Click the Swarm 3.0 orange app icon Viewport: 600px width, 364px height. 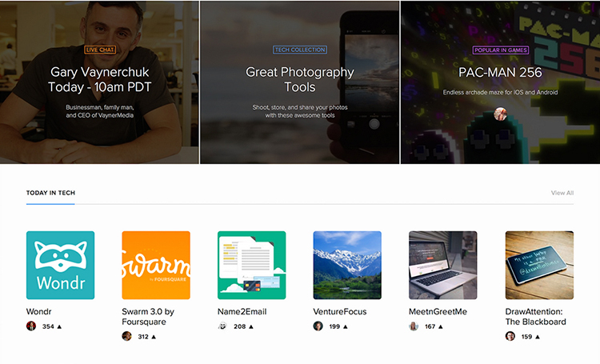pyautogui.click(x=156, y=265)
